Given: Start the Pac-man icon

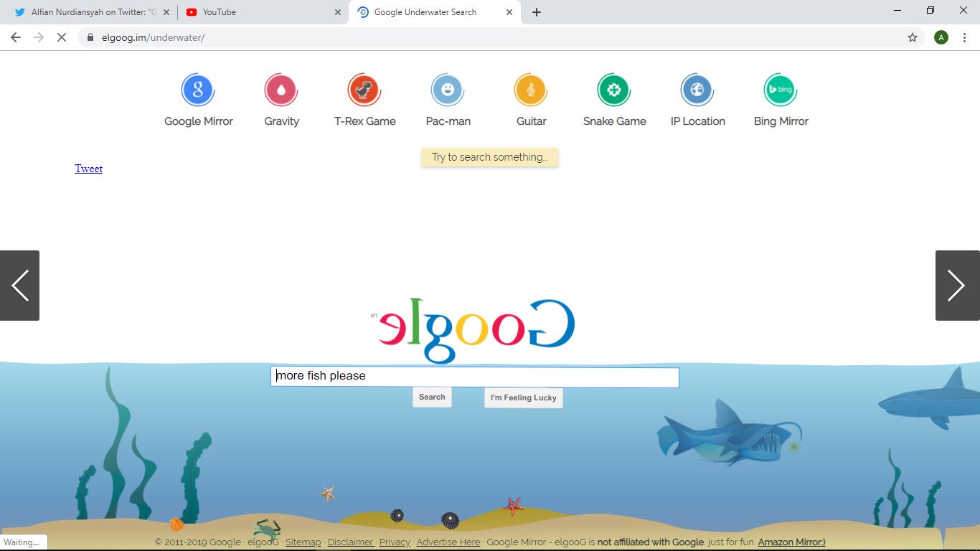Looking at the screenshot, I should click(448, 90).
